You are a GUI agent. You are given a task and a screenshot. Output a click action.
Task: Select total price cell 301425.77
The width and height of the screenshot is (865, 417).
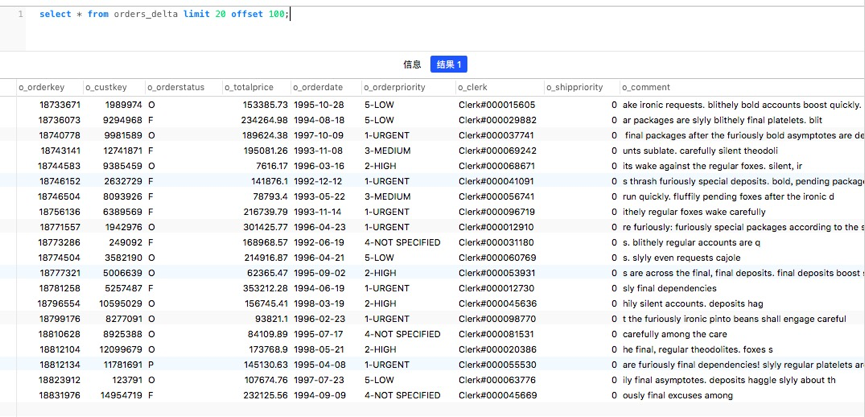pos(265,227)
